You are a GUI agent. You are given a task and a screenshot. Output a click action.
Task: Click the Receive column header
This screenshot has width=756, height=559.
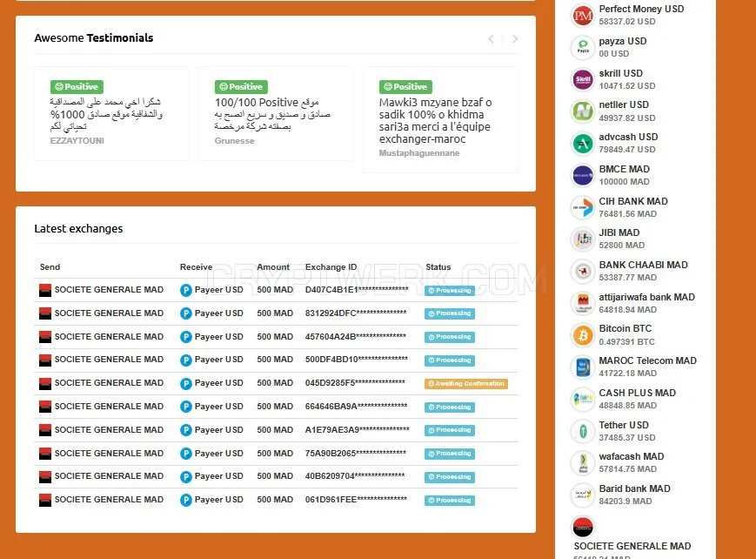pos(196,267)
